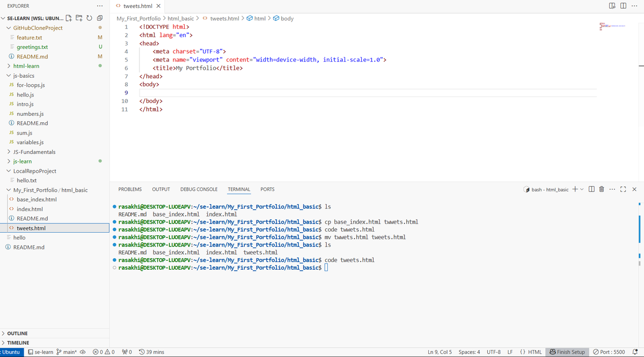The width and height of the screenshot is (644, 357).
Task: Click the New File icon in Explorer
Action: (69, 18)
